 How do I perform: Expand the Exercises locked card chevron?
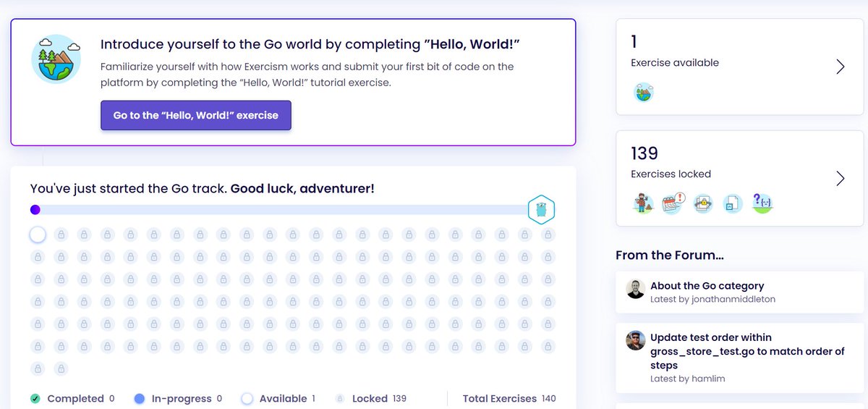point(841,179)
